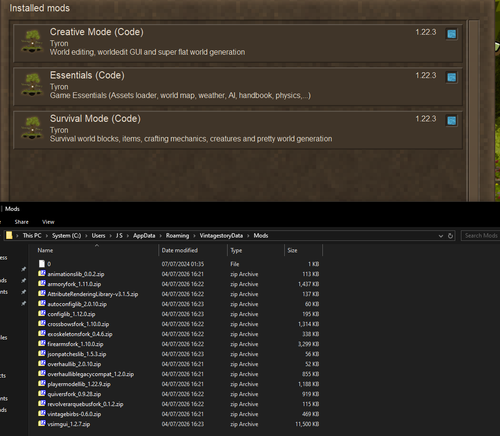Select the autoconfiglib_2.0.10.zip archive icon
Image resolution: width=500 pixels, height=436 pixels.
(x=42, y=304)
